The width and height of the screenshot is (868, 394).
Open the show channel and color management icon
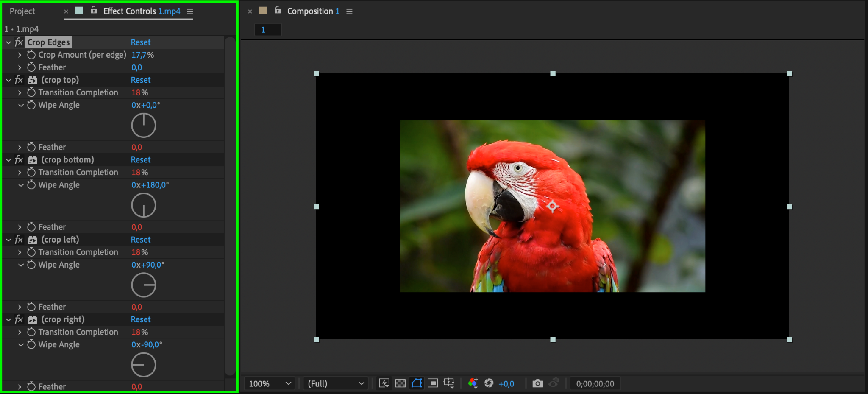pyautogui.click(x=473, y=383)
